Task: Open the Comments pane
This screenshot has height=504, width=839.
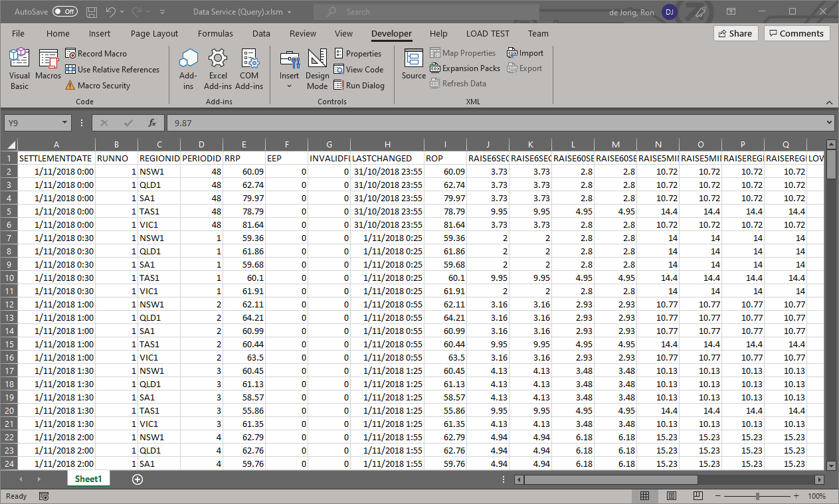Action: (x=796, y=33)
